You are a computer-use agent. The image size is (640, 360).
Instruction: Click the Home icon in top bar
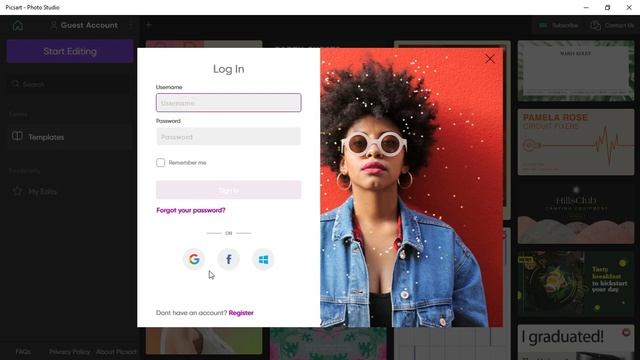(18, 25)
